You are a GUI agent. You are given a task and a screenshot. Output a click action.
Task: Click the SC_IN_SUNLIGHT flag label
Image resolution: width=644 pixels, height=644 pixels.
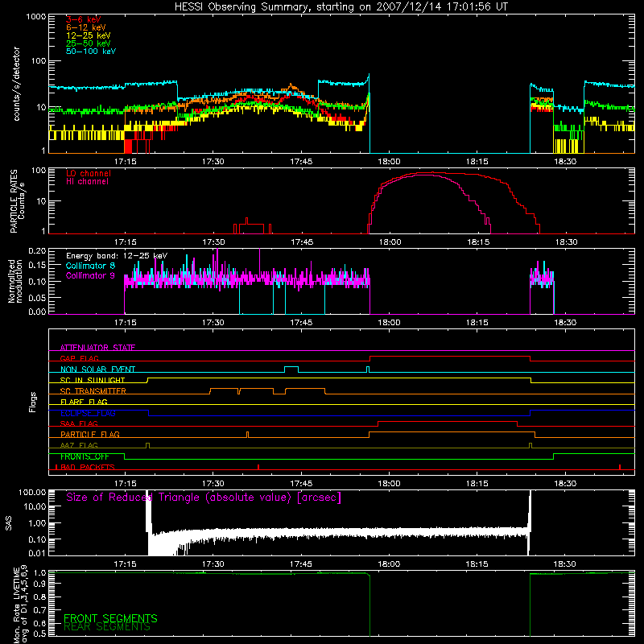pyautogui.click(x=93, y=380)
